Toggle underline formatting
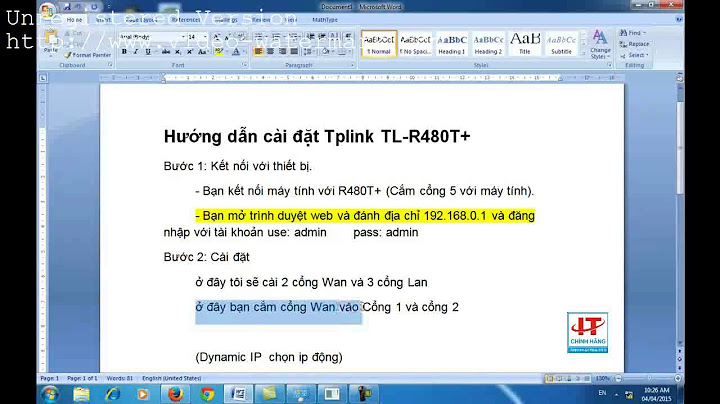Viewport: 720px width, 404px height. coord(148,52)
